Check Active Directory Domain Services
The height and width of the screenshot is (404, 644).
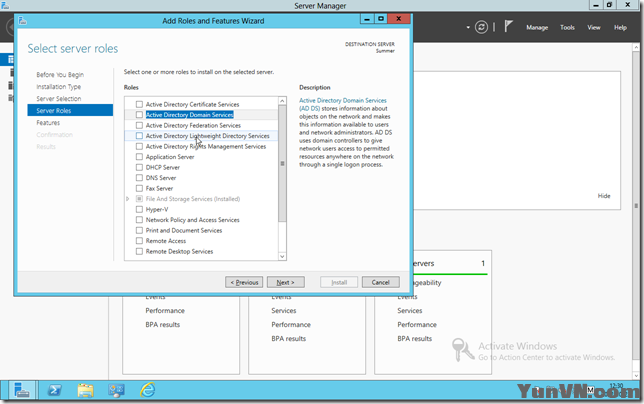(x=139, y=115)
